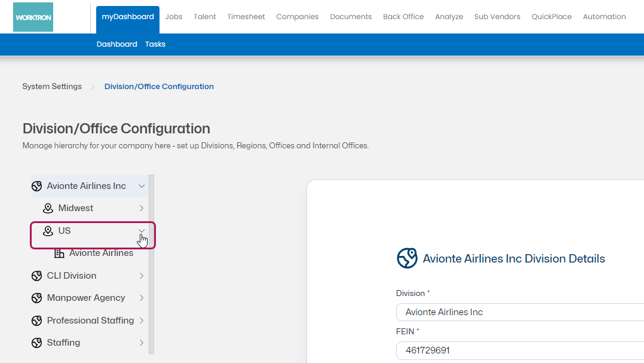The width and height of the screenshot is (644, 363).
Task: Select Professional Staffing in the tree
Action: pos(90,321)
